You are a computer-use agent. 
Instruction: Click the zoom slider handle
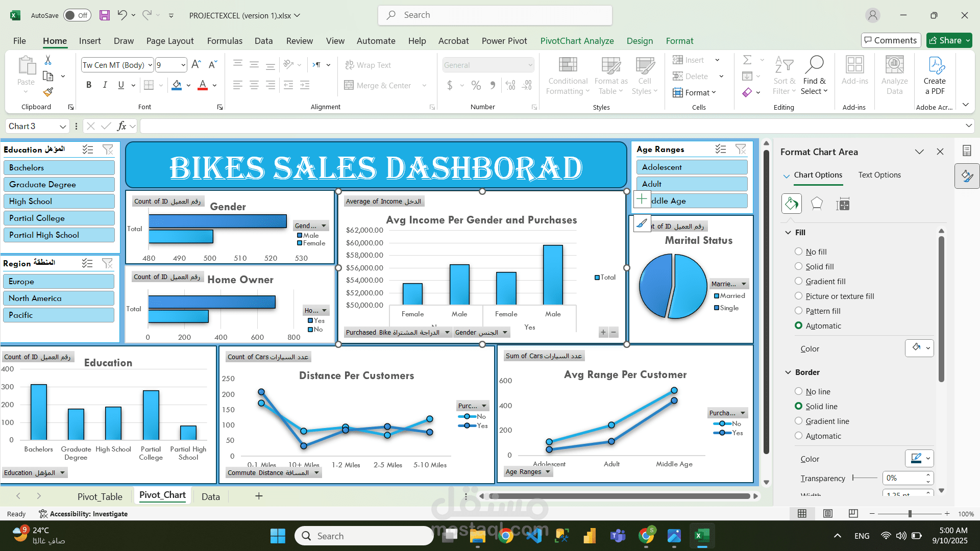click(x=910, y=514)
